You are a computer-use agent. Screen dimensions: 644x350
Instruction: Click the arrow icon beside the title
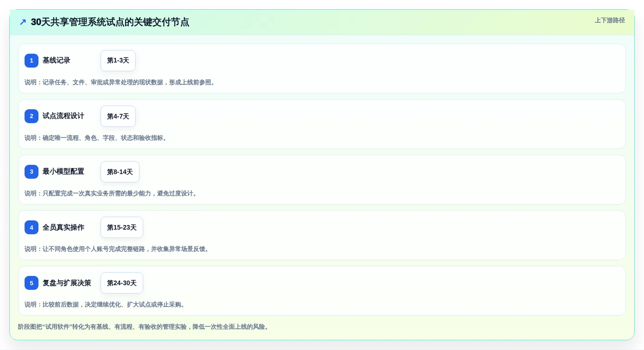pyautogui.click(x=23, y=22)
